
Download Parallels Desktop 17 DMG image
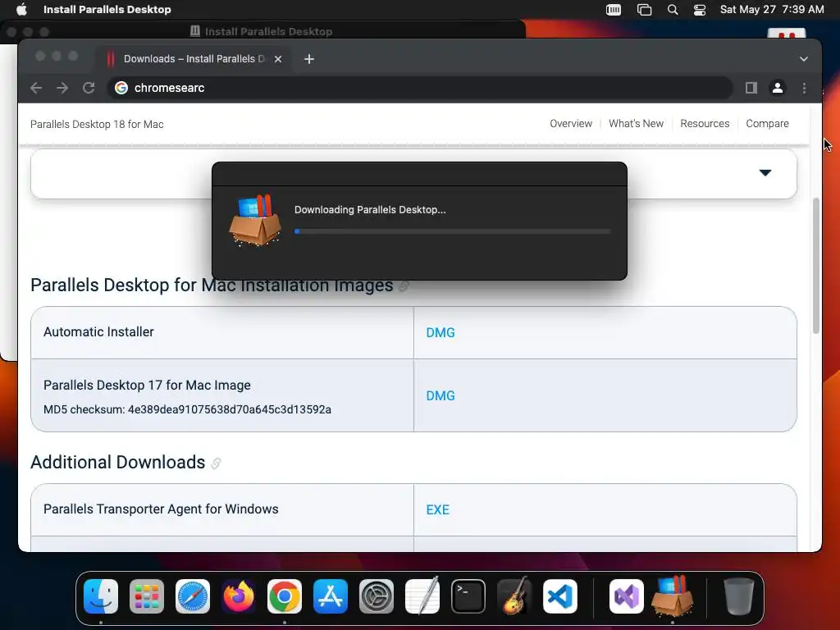coord(441,396)
